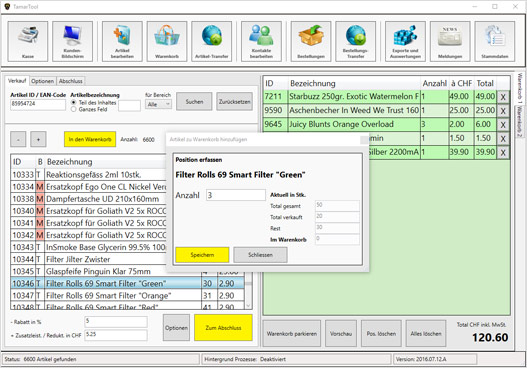Focus the Anzahl field in the dialog

(x=236, y=195)
